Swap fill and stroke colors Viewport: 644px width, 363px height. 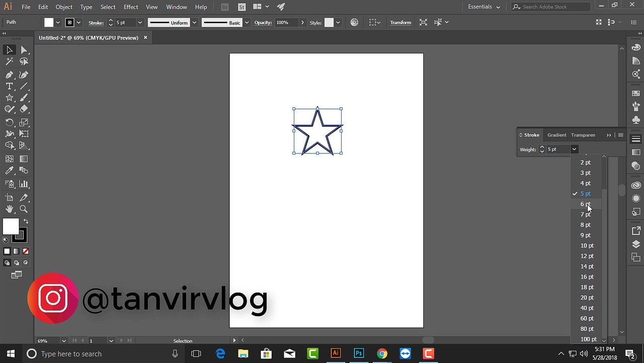click(x=26, y=221)
